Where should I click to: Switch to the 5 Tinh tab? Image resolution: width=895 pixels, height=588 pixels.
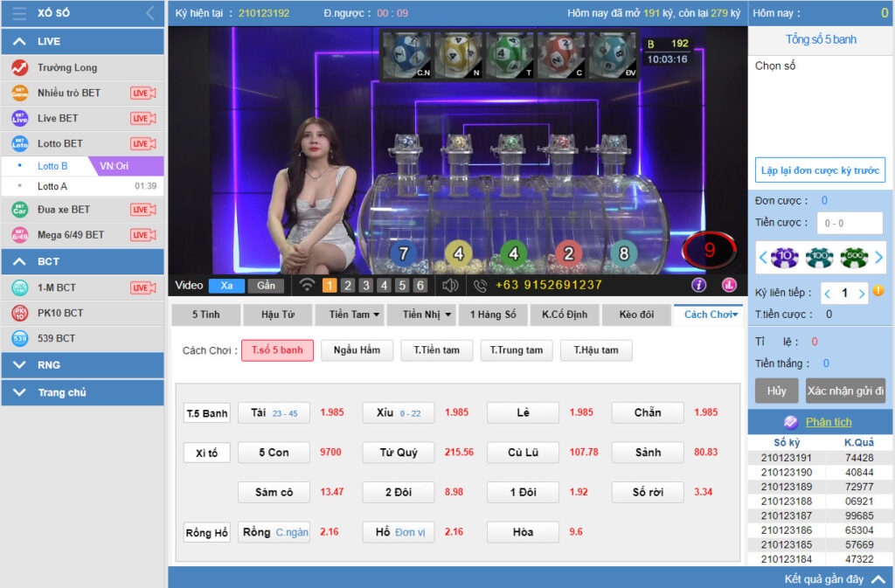click(x=205, y=315)
